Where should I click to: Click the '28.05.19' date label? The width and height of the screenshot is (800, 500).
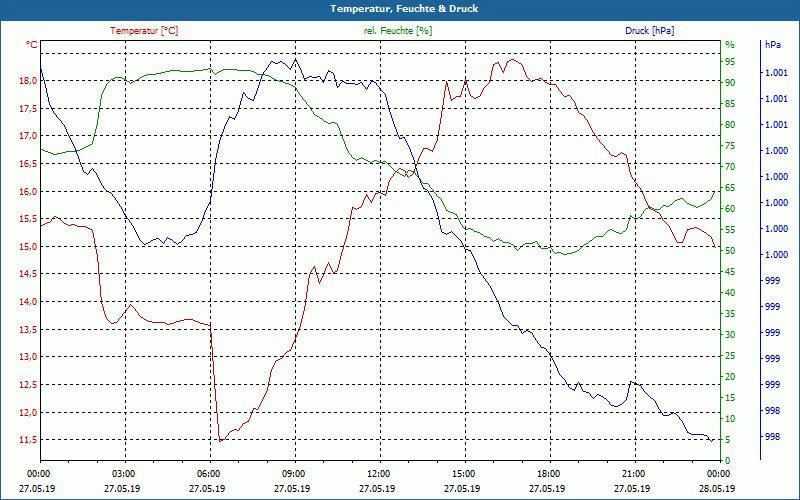[717, 489]
